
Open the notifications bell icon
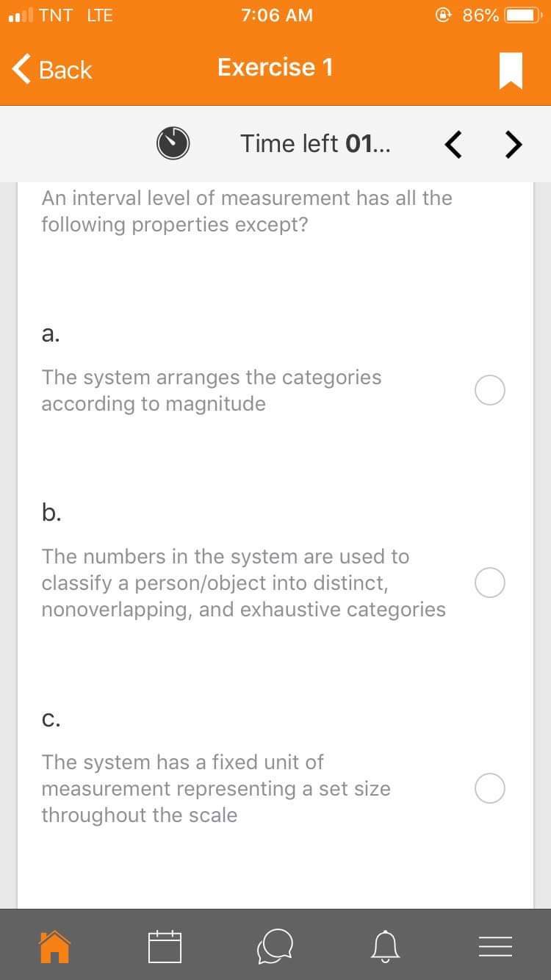385,947
